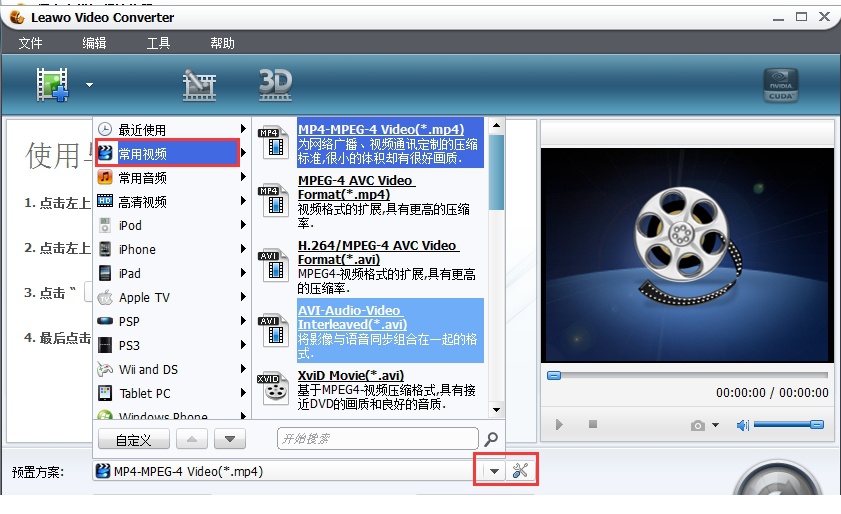
Task: Choose the iPhone device category
Action: point(171,249)
